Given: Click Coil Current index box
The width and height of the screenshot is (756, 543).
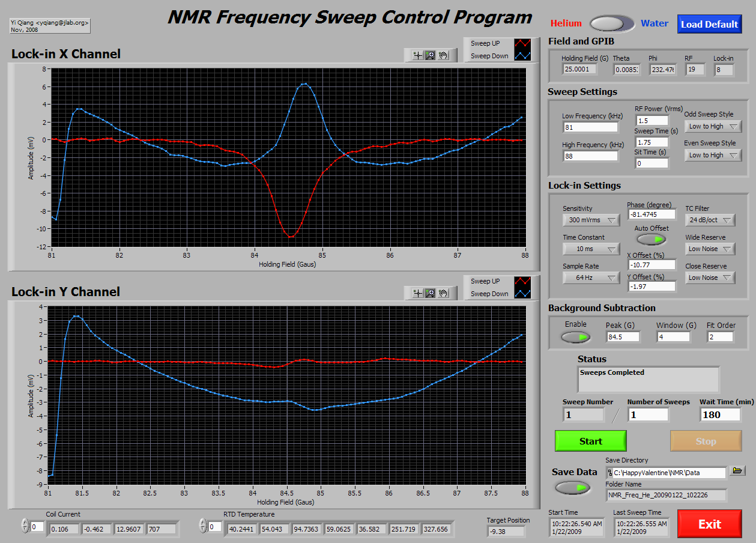Looking at the screenshot, I should tap(37, 527).
